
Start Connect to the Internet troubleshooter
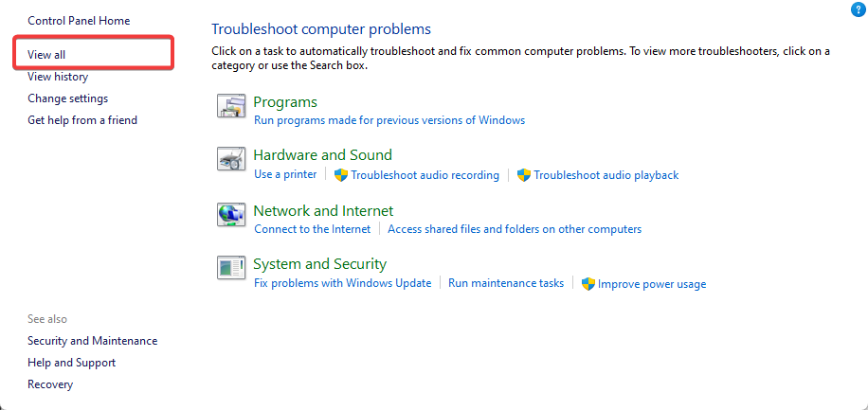tap(312, 229)
